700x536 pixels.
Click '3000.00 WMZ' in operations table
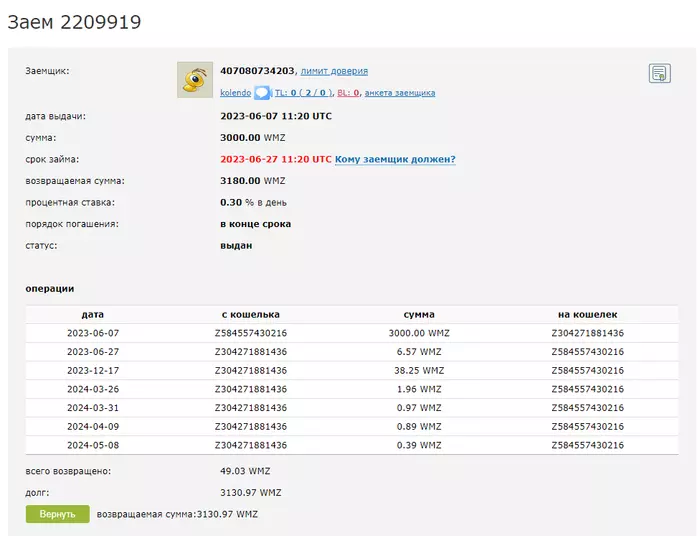point(419,333)
